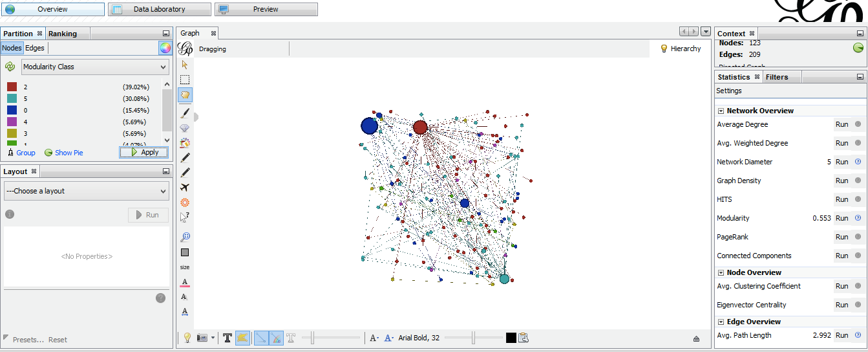
Task: Click the green pie icon in Context panel
Action: point(858,48)
